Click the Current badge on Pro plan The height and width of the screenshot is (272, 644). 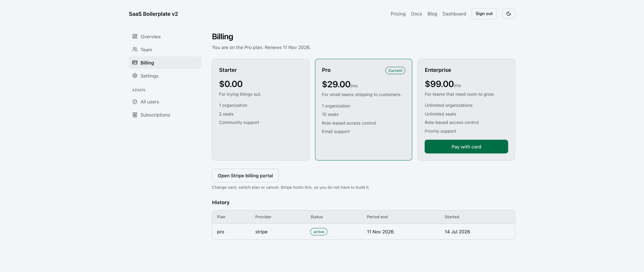[395, 71]
